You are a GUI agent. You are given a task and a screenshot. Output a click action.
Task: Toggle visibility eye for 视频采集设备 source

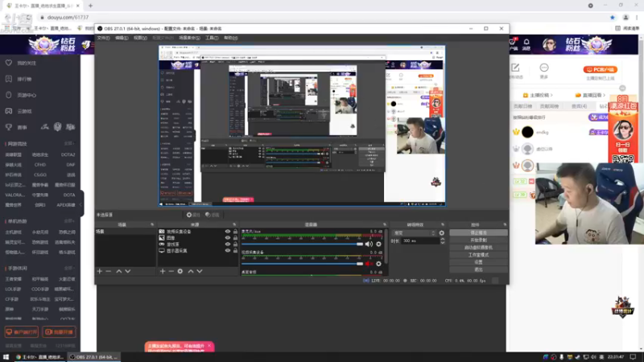228,232
